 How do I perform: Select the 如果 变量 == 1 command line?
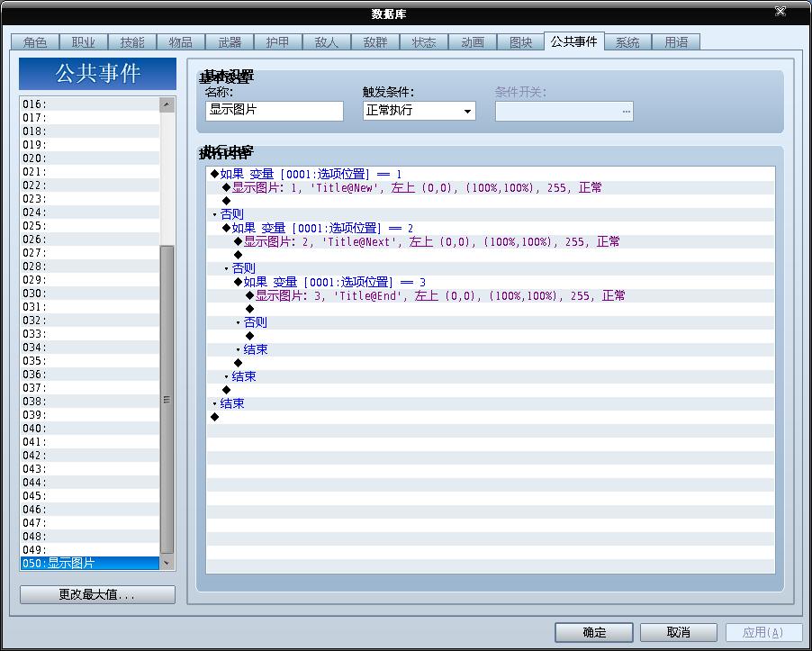(491, 174)
